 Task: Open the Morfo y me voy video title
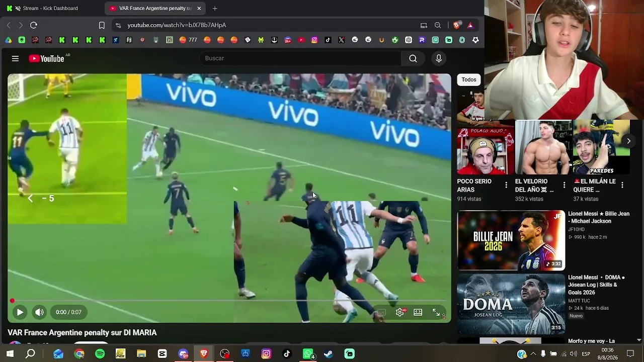(x=592, y=341)
